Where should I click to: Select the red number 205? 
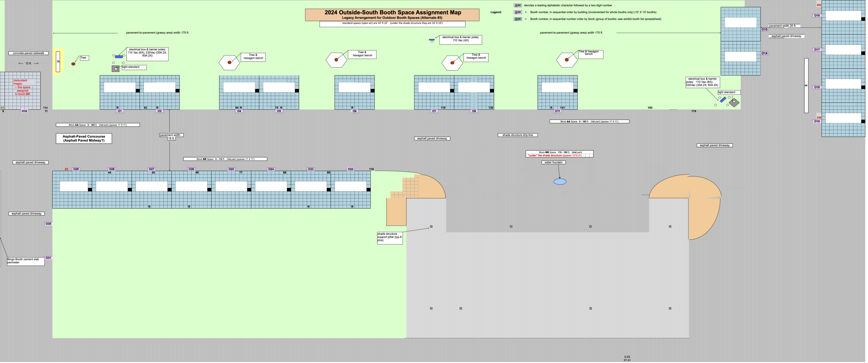tap(819, 5)
